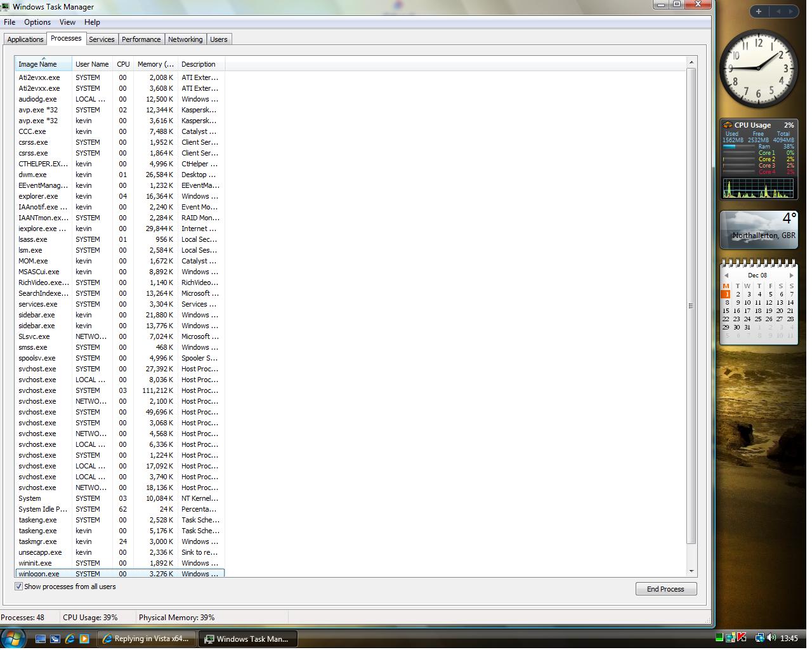Click the CPU Usage gadget chip icon
812x650 pixels.
point(728,125)
